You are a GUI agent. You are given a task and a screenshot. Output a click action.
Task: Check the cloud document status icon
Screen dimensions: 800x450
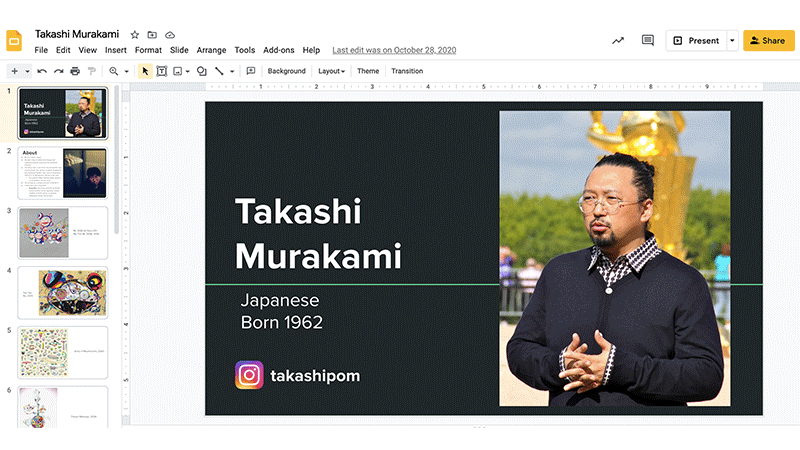pyautogui.click(x=170, y=35)
